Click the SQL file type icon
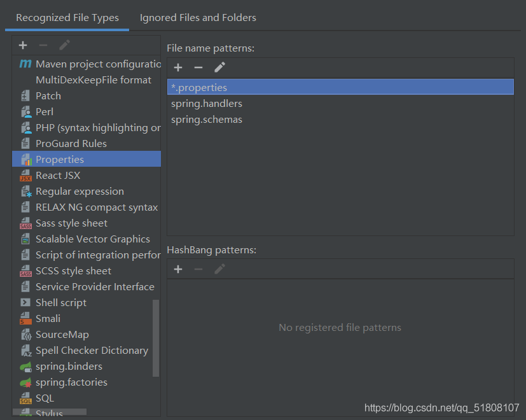 [25, 398]
